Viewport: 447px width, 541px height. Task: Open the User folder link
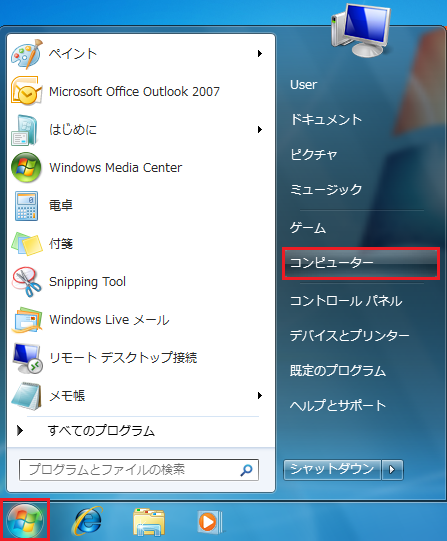tap(304, 85)
